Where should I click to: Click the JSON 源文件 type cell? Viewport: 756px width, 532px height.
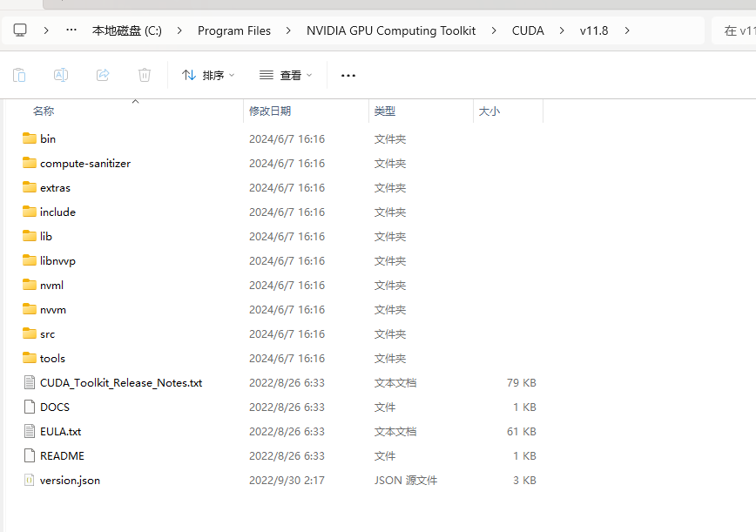pyautogui.click(x=406, y=481)
